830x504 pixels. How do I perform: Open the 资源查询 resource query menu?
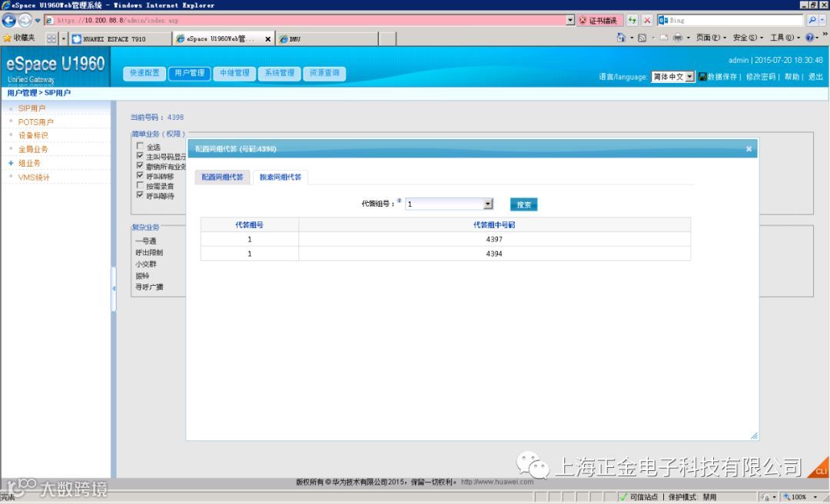tap(324, 73)
